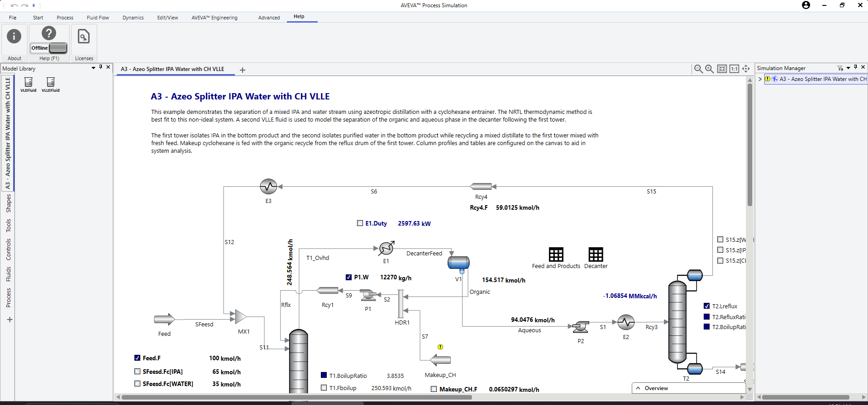This screenshot has width=868, height=405.
Task: Open the Fluid Flow ribbon tab
Action: click(98, 18)
